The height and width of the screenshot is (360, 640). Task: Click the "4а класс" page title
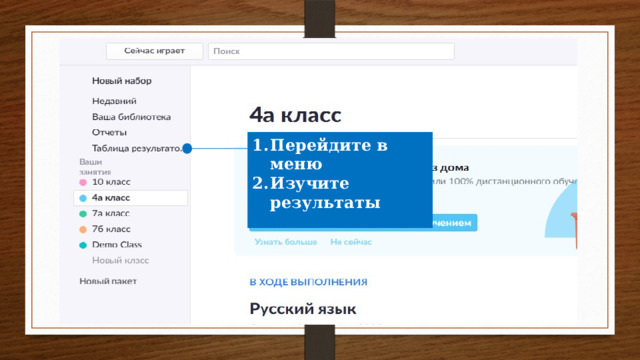(x=295, y=115)
